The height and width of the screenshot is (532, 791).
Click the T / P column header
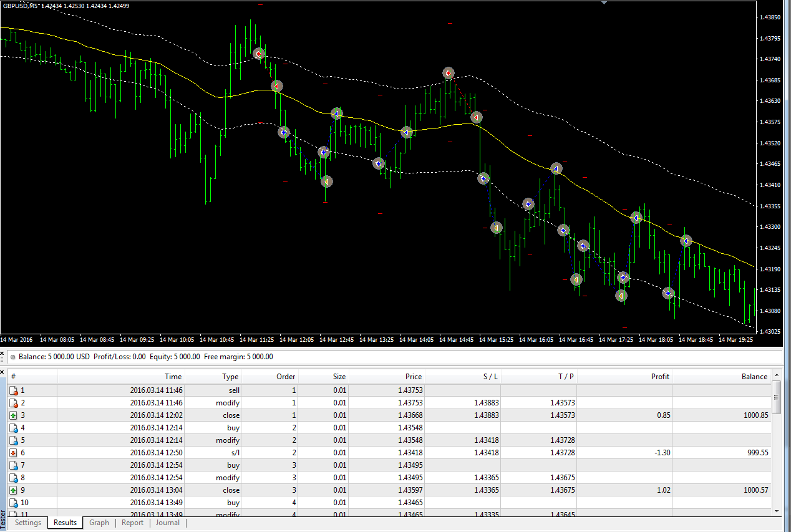pos(540,376)
